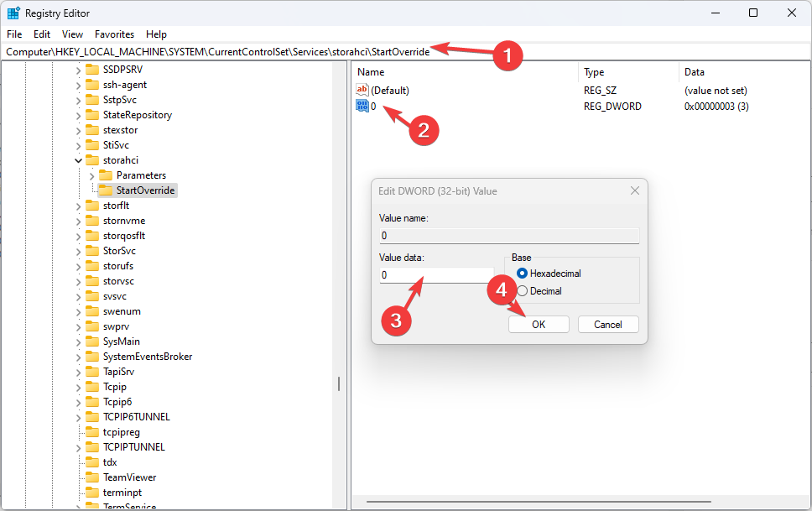The height and width of the screenshot is (511, 812).
Task: Click the StartOverride folder icon
Action: pos(106,190)
